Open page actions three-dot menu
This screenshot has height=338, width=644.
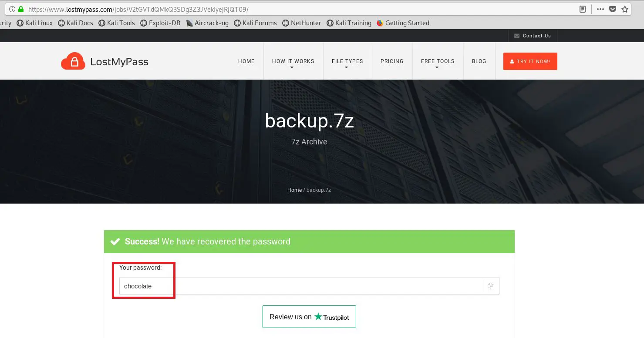click(600, 9)
